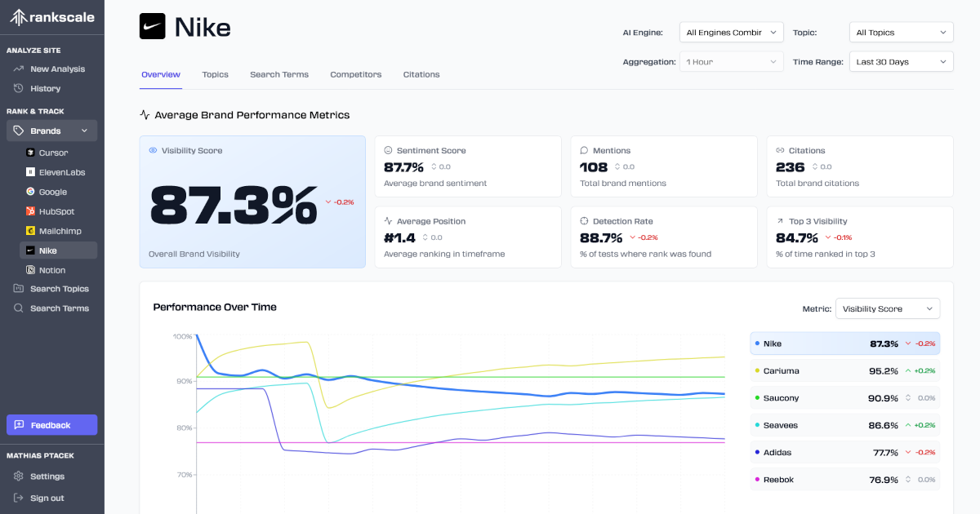
Task: Click the Nike swoosh logo beside the title
Action: tap(153, 27)
